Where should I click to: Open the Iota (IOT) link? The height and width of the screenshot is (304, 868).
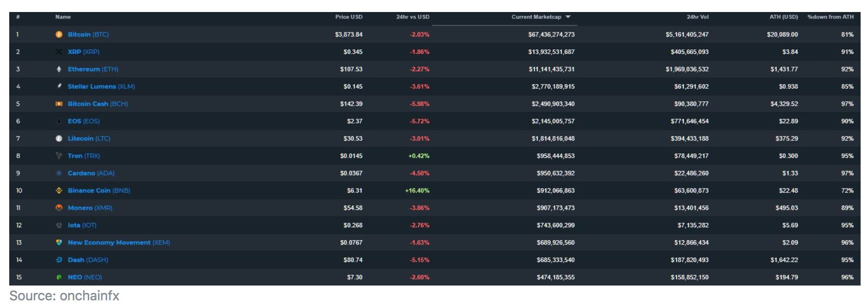[x=82, y=225]
